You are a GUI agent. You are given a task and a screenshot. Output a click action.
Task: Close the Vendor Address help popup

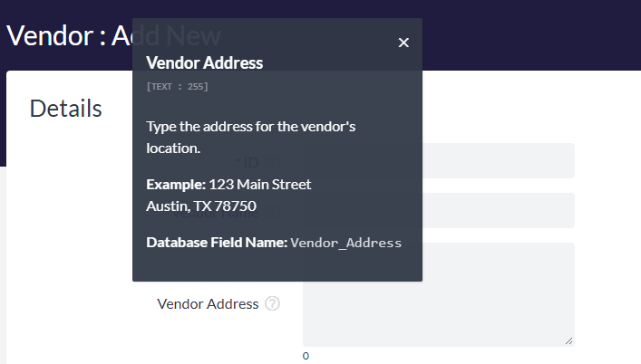tap(403, 43)
